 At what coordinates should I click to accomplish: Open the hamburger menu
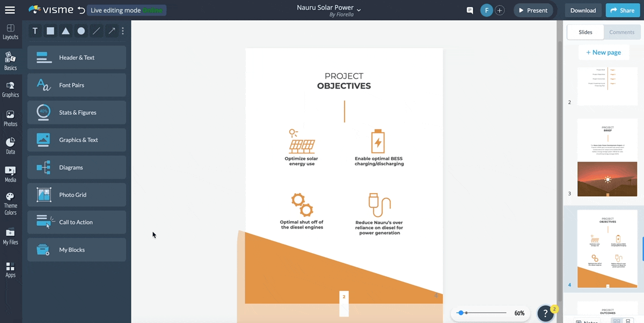[x=10, y=10]
